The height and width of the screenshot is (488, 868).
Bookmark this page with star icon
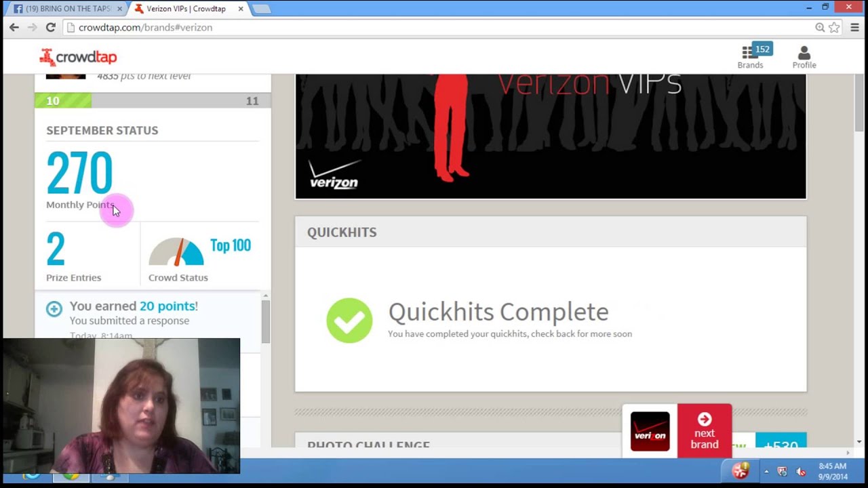834,27
